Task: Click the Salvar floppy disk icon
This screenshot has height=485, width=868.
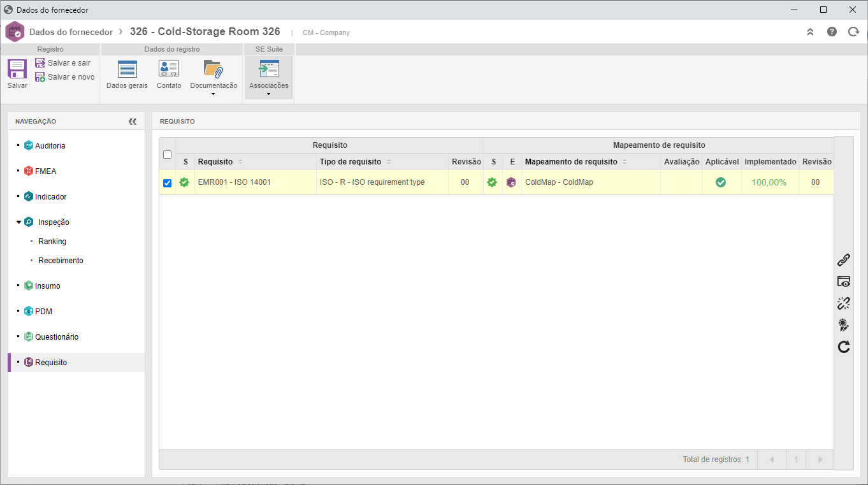Action: point(17,69)
